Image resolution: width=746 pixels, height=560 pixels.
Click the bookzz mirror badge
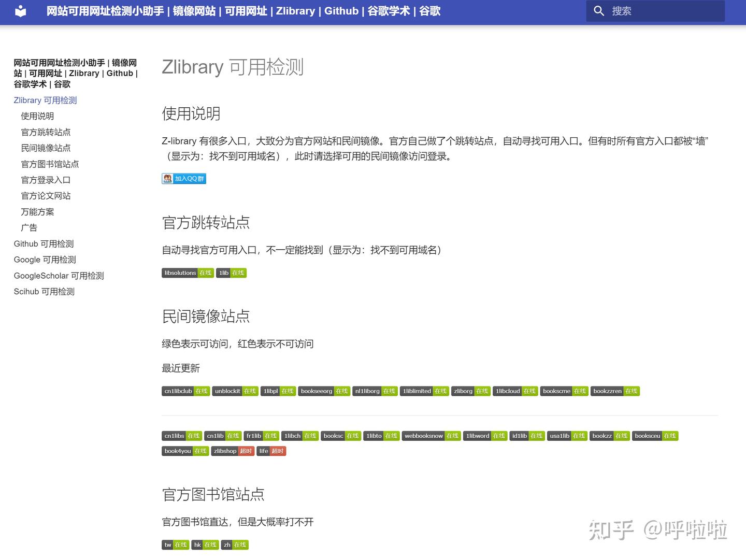[609, 436]
